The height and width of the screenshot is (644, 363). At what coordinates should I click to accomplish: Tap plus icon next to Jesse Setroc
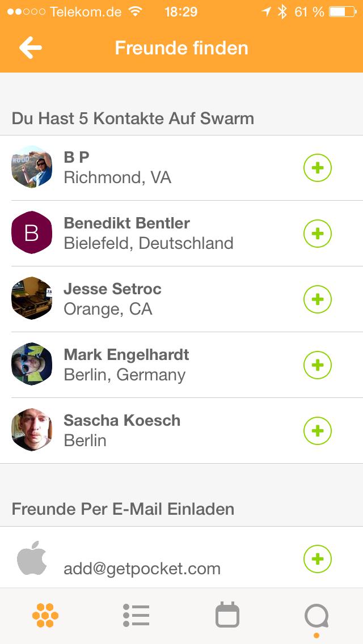[318, 299]
